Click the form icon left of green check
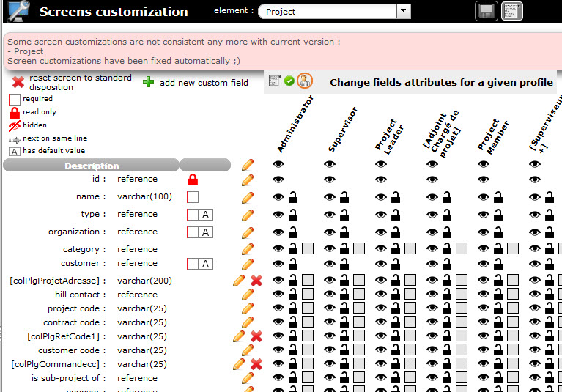The height and width of the screenshot is (392, 562). (275, 81)
